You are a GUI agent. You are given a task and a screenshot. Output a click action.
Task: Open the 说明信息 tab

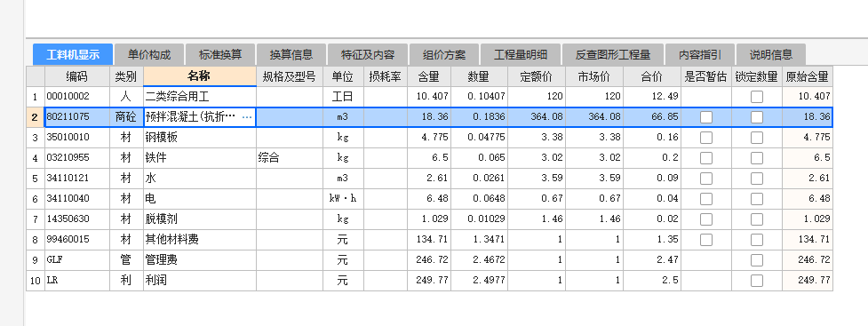point(771,55)
